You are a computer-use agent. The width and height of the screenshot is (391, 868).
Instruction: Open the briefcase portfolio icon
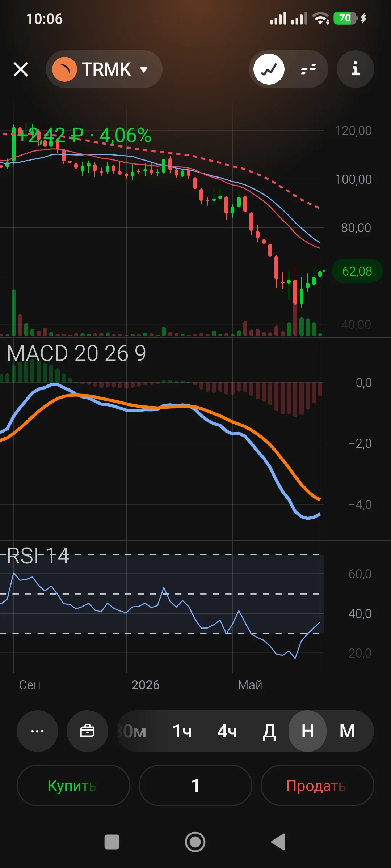click(87, 731)
